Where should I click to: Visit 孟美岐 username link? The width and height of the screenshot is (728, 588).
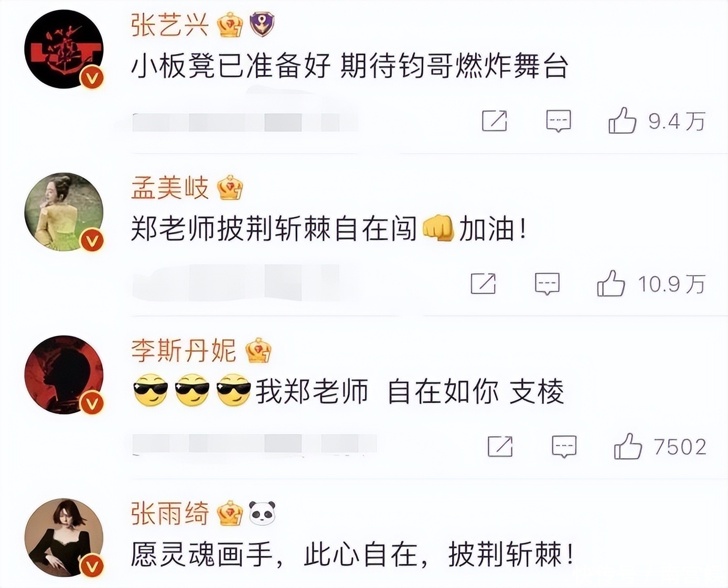(x=170, y=188)
